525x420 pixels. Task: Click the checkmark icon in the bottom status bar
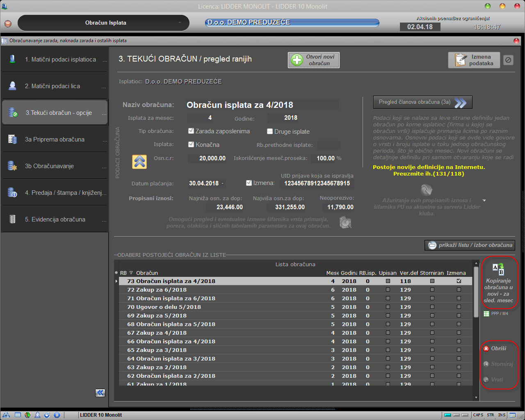47,415
